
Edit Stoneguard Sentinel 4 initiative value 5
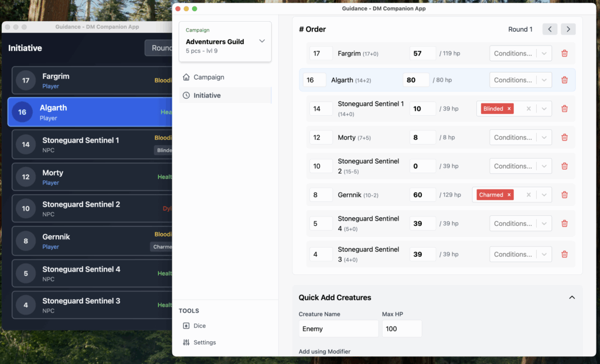pos(321,224)
